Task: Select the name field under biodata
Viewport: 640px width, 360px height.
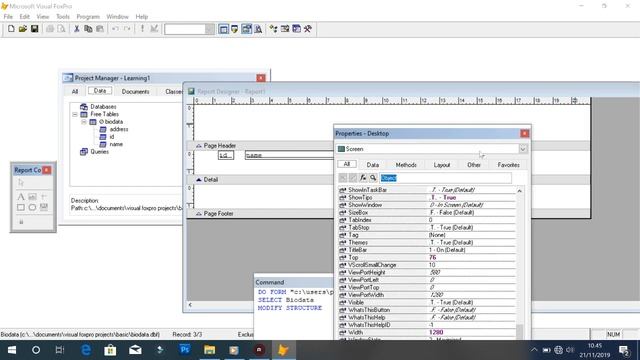Action: 116,144
